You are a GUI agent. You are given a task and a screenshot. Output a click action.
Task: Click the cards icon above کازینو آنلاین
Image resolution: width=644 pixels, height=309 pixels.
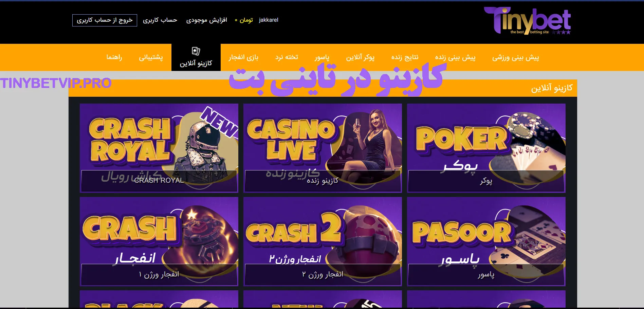(196, 51)
